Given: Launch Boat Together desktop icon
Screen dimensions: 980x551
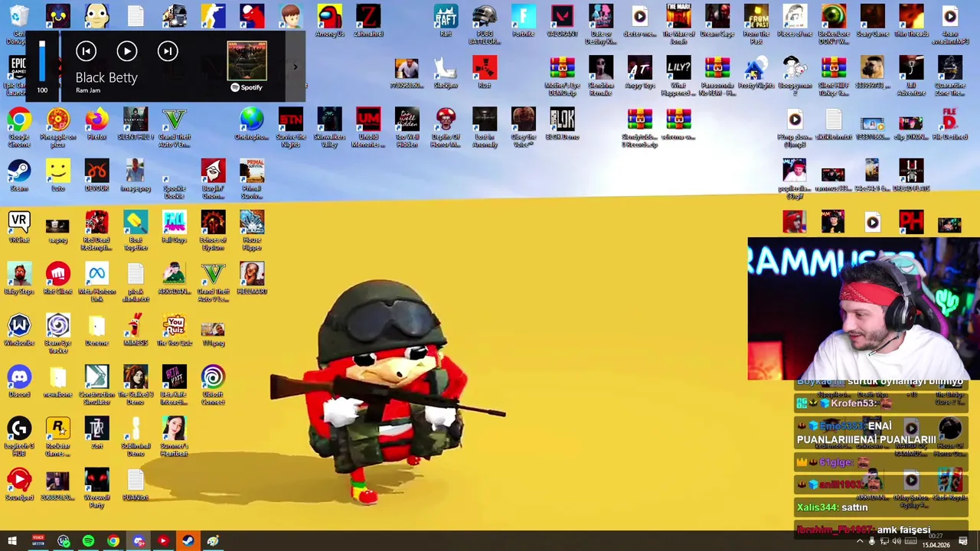Looking at the screenshot, I should click(x=136, y=231).
